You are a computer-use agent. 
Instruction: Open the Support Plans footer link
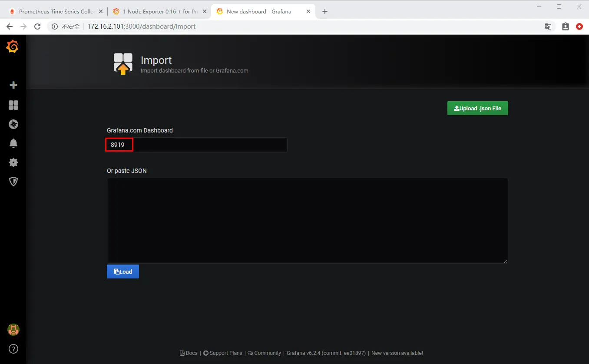pyautogui.click(x=222, y=353)
